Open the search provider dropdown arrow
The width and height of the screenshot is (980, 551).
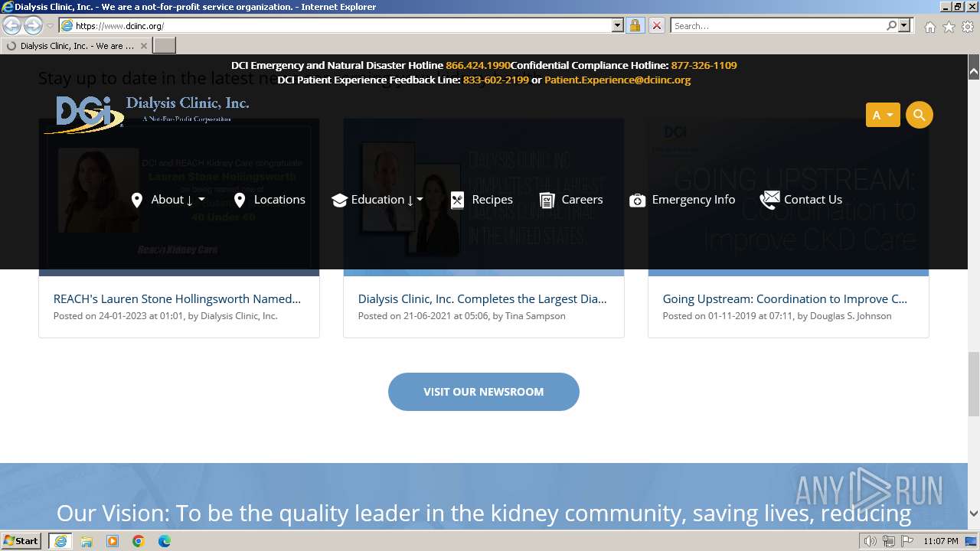[x=904, y=25]
